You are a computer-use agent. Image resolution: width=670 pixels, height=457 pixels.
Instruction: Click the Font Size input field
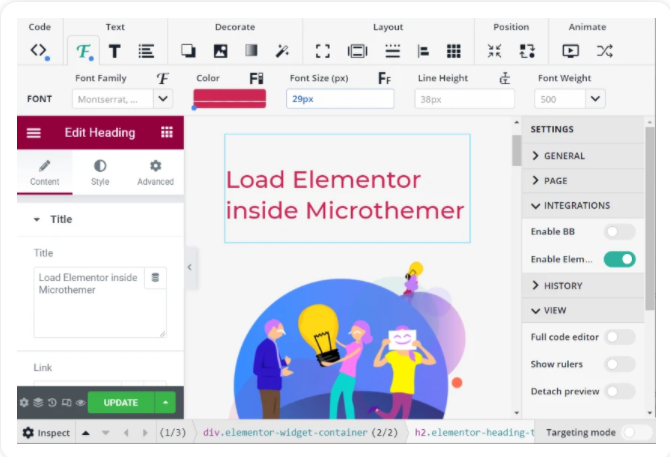[339, 98]
